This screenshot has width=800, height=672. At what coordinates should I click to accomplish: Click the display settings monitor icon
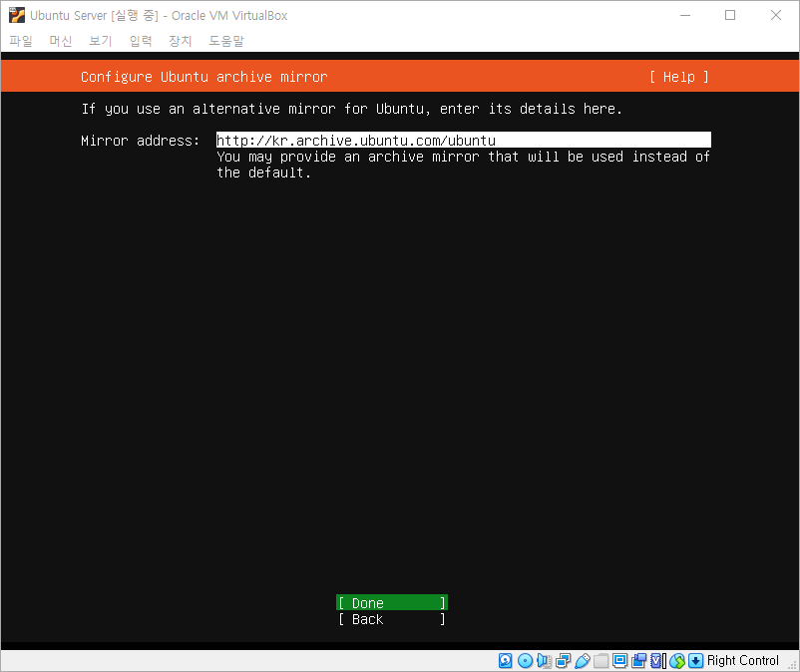619,660
